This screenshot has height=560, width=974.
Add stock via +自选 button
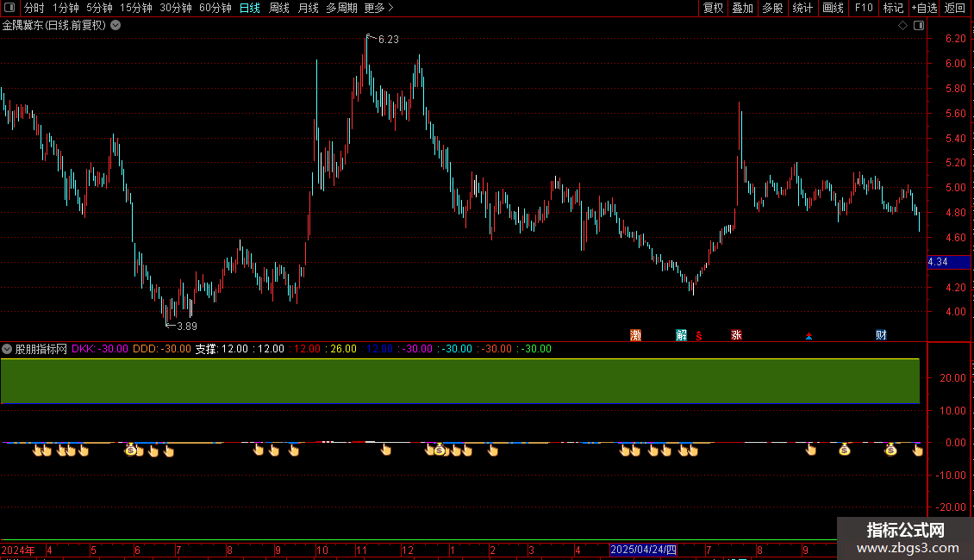coord(924,8)
